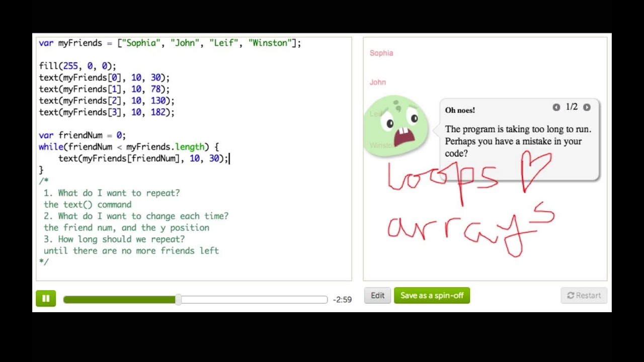Click the playback progress slider handle

tap(179, 300)
